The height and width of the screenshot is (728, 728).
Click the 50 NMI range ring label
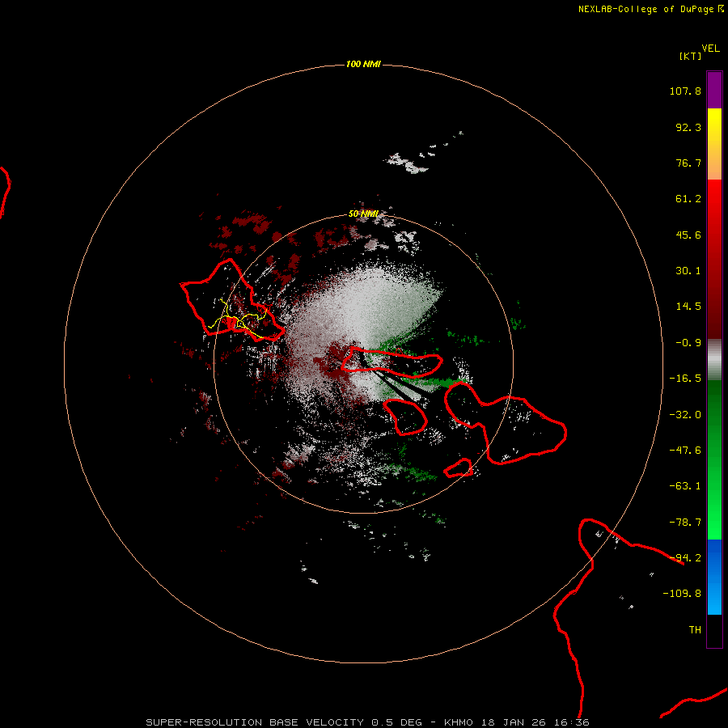pyautogui.click(x=363, y=214)
